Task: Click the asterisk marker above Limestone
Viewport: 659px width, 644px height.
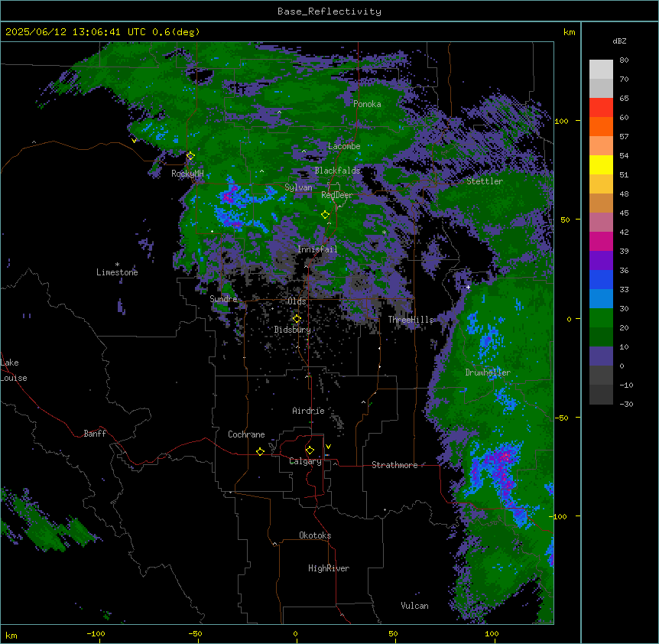Action: tap(117, 265)
